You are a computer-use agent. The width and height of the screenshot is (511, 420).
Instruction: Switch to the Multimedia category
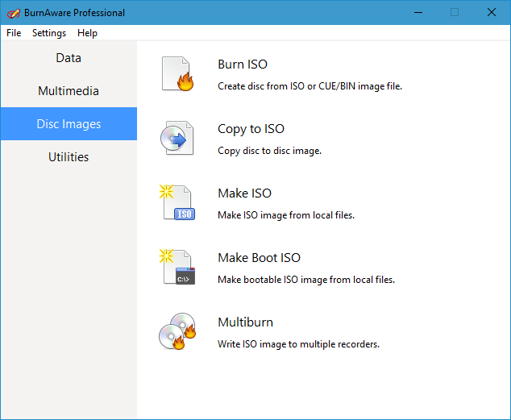(69, 91)
